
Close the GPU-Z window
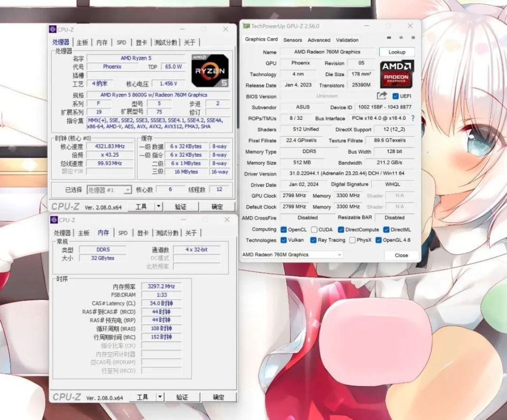pyautogui.click(x=410, y=26)
